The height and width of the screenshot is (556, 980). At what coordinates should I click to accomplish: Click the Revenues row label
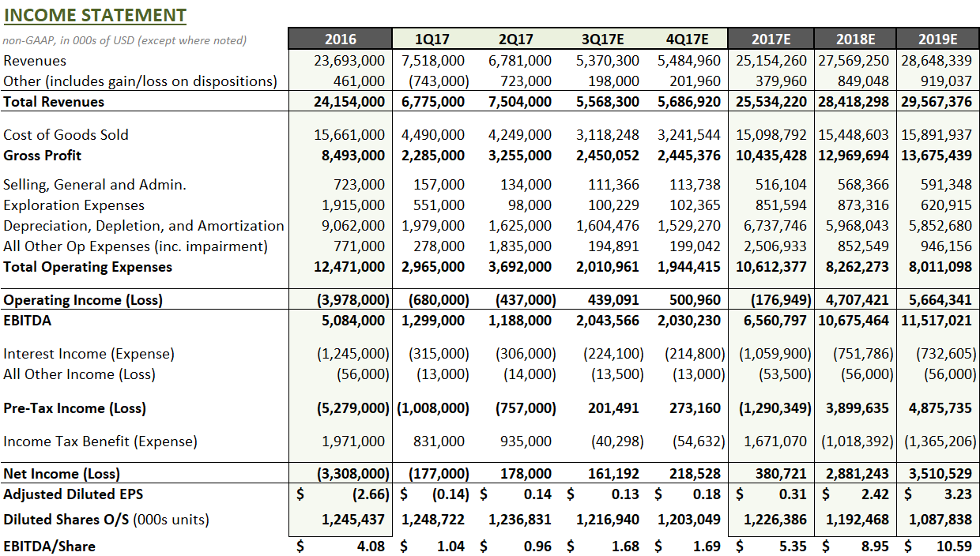coord(35,60)
